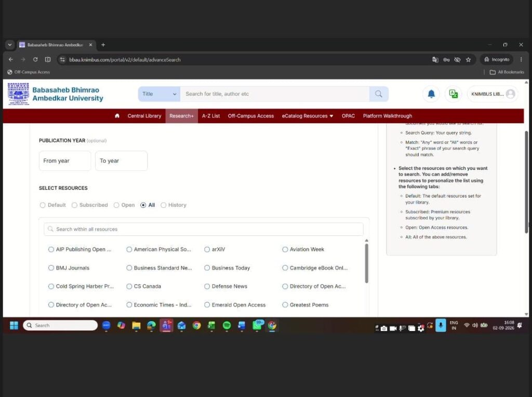Tick the arXiv resource option
532x397 pixels.
click(x=207, y=249)
